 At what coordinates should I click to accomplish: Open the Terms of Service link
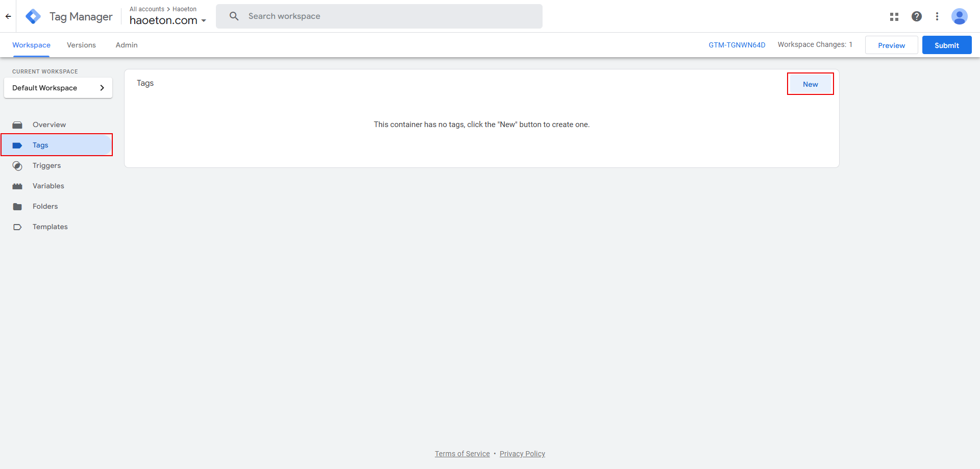coord(462,454)
